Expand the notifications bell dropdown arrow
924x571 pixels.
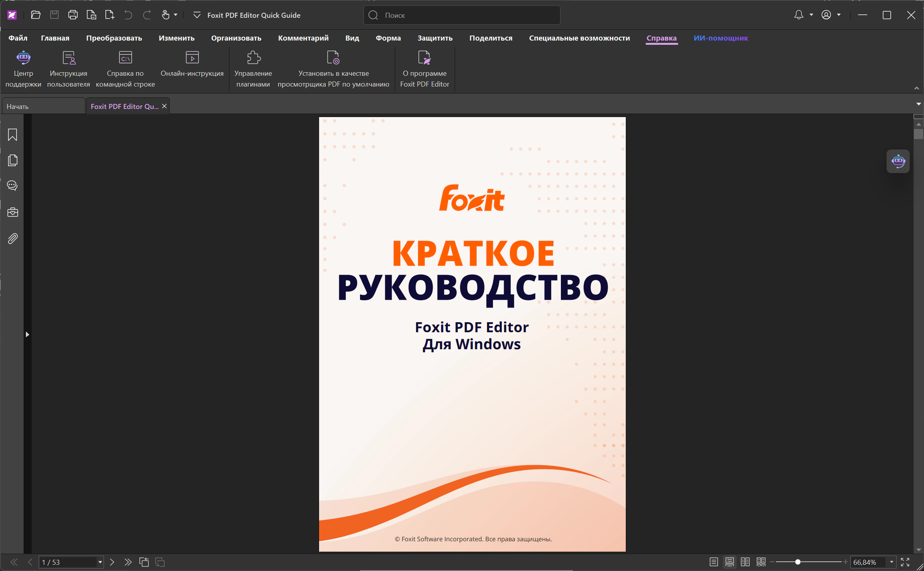point(812,15)
